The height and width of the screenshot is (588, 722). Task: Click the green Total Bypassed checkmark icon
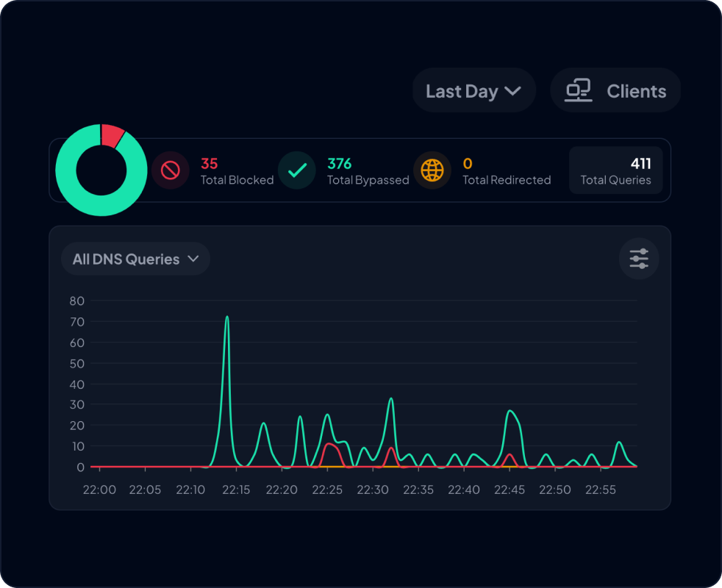[297, 171]
